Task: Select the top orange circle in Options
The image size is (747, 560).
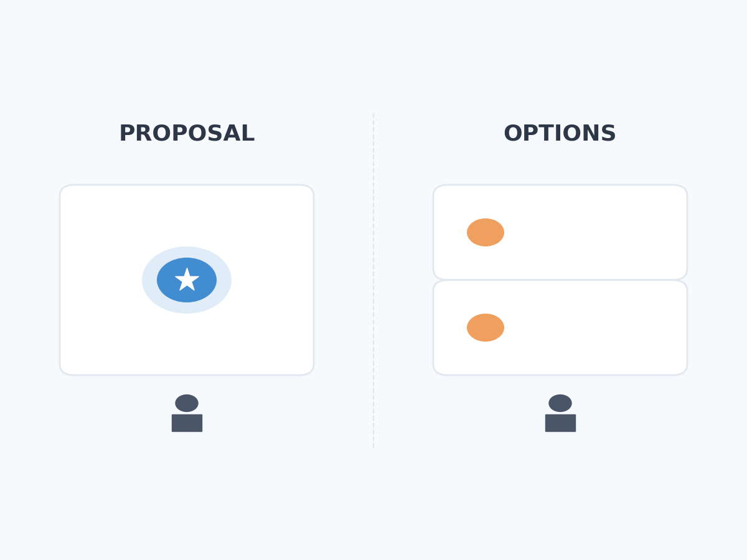Action: click(486, 232)
